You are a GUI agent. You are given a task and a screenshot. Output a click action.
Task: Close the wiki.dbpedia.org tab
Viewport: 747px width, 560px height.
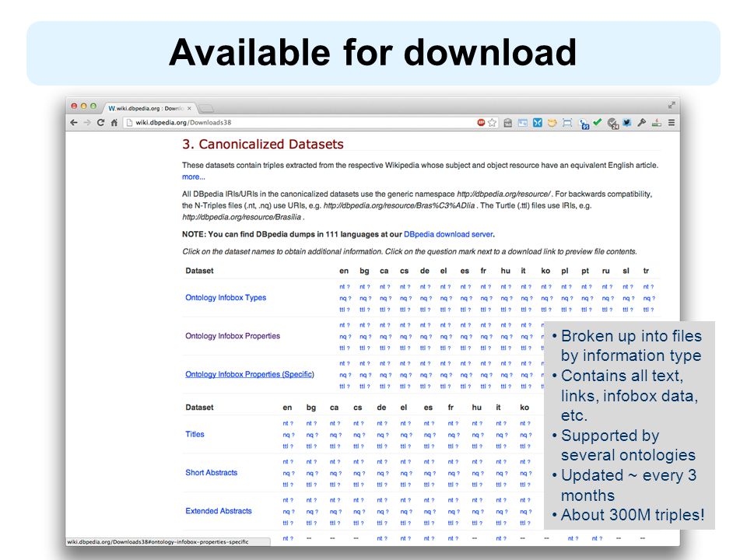click(x=189, y=109)
